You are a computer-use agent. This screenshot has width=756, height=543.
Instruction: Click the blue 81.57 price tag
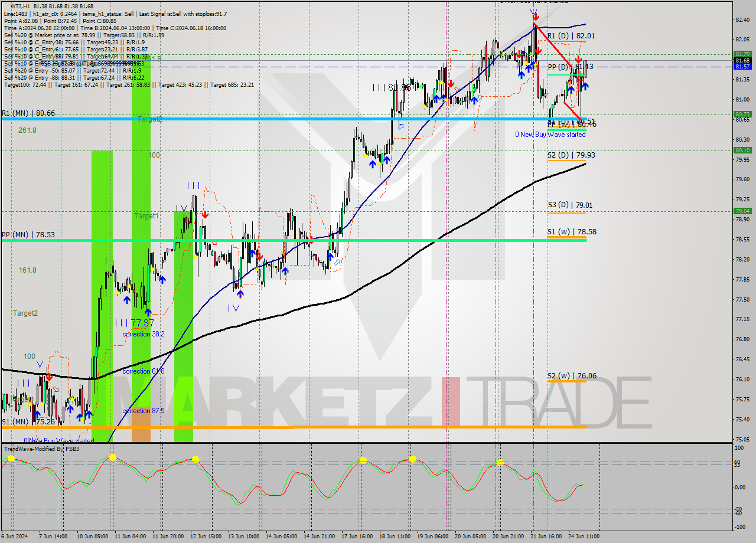742,67
